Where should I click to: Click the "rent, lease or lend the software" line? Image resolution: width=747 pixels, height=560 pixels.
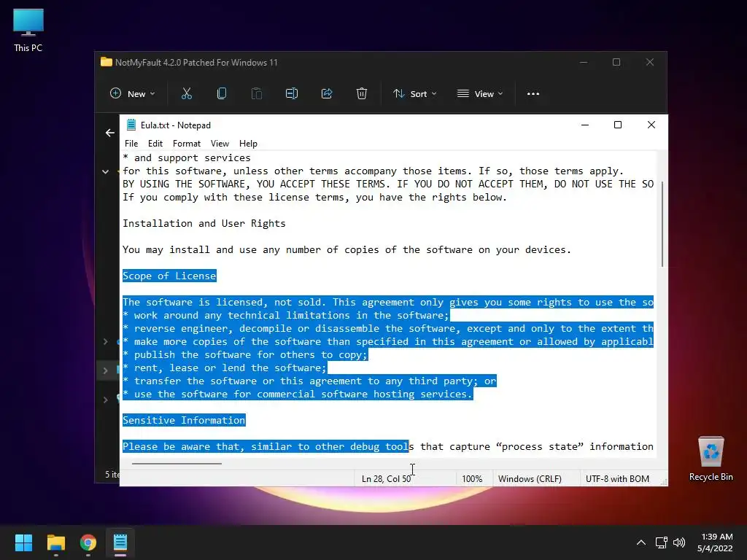(225, 367)
